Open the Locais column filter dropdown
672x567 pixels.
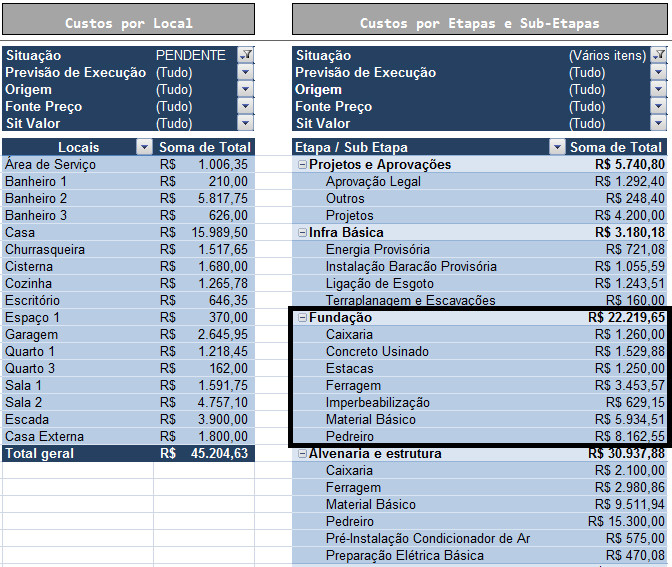click(x=144, y=147)
